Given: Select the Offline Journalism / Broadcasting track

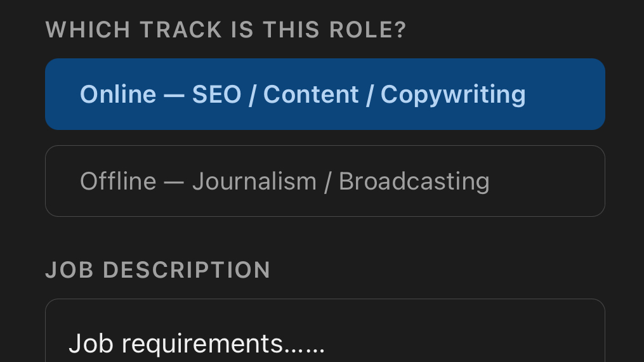Looking at the screenshot, I should [325, 181].
